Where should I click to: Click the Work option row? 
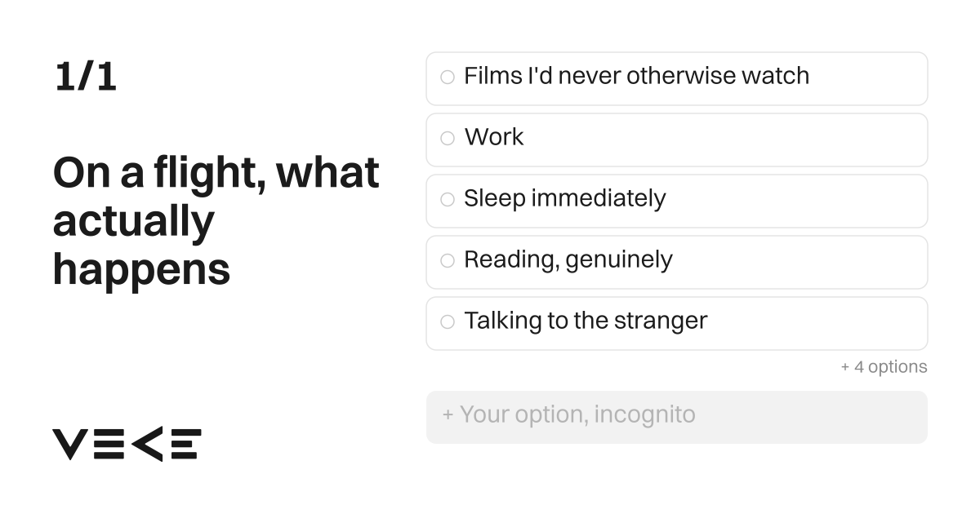point(677,140)
